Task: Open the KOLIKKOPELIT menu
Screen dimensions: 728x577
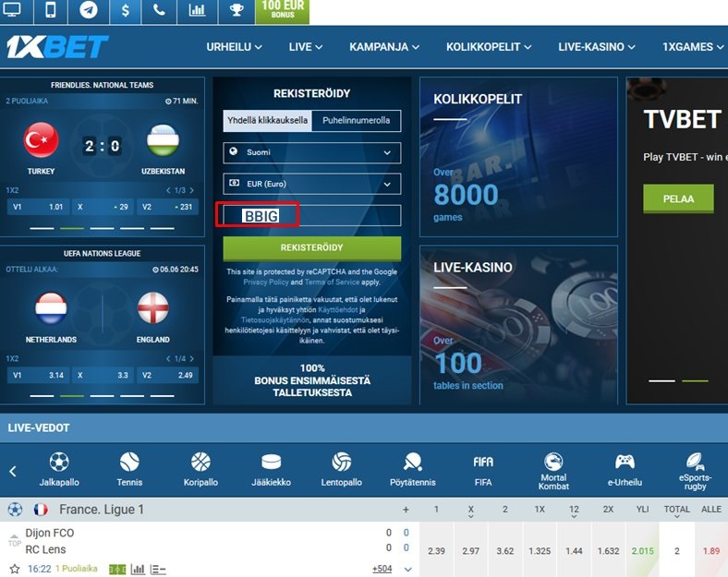Action: click(489, 47)
